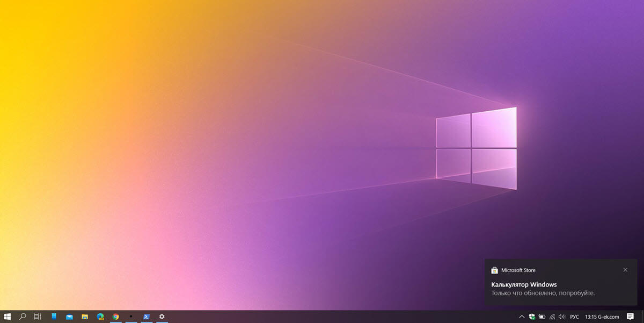Open File Explorer from taskbar
Image resolution: width=644 pixels, height=323 pixels.
coord(85,317)
